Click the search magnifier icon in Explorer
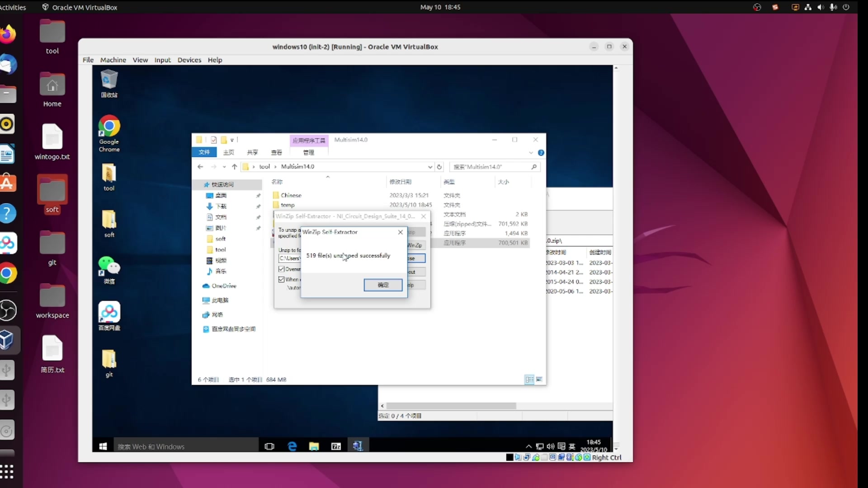868x488 pixels. (x=534, y=167)
